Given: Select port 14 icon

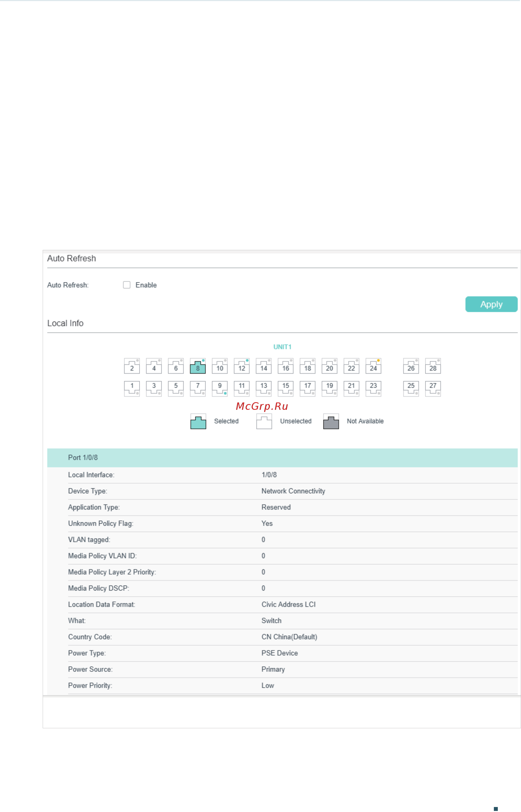Looking at the screenshot, I should 264,366.
